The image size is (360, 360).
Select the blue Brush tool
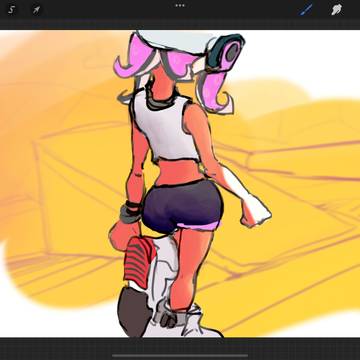click(x=306, y=10)
